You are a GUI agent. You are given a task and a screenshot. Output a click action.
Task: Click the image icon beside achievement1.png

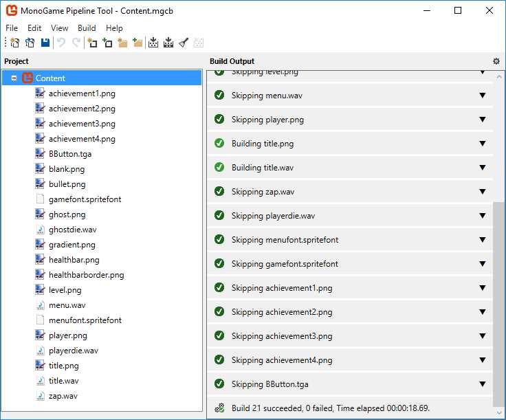[40, 93]
